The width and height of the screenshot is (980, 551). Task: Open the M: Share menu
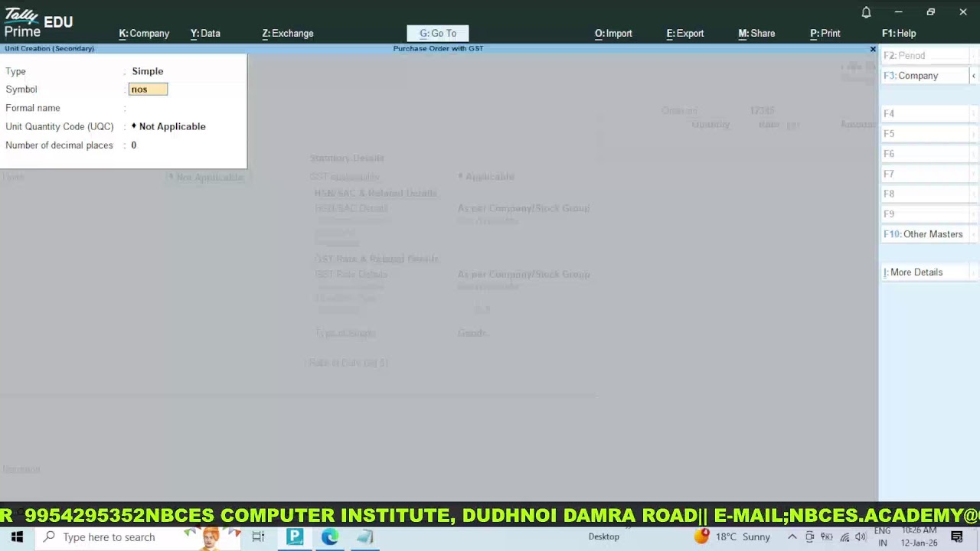tap(756, 33)
